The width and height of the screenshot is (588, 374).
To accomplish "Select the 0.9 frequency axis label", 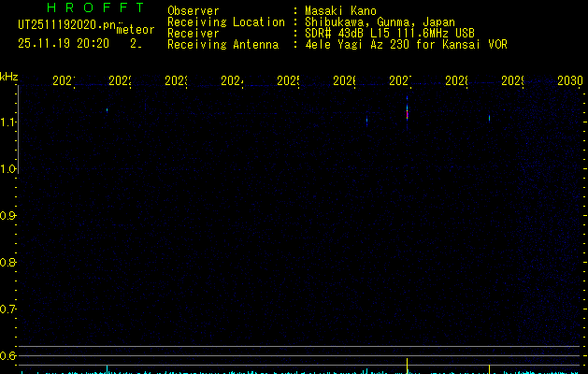I will pos(9,216).
